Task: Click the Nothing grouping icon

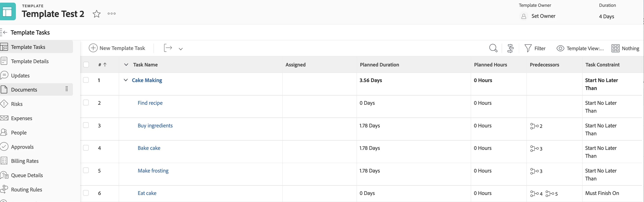Action: [615, 48]
